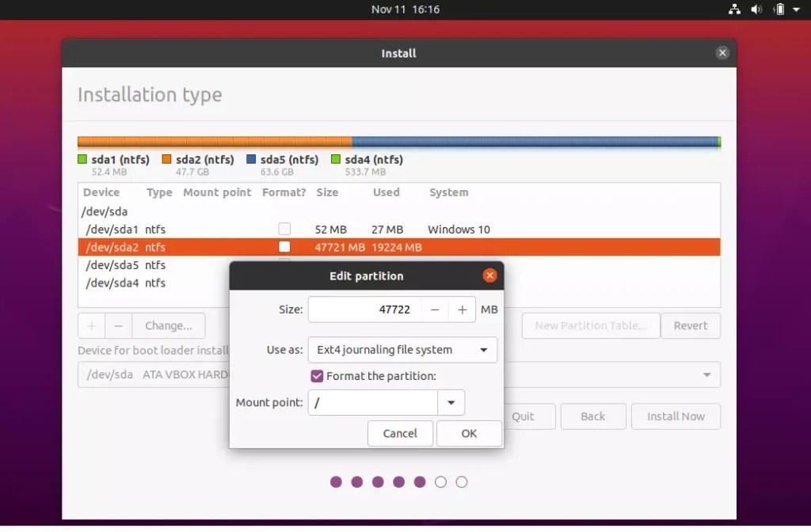Click the power icon in the top bar

tap(779, 9)
